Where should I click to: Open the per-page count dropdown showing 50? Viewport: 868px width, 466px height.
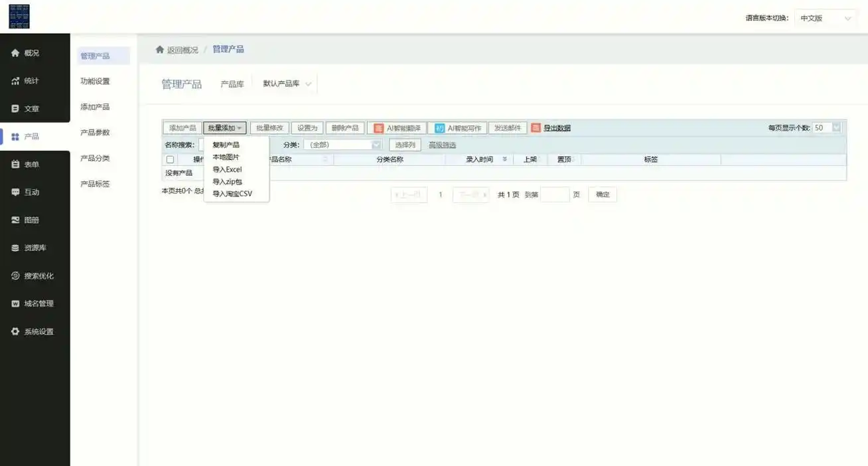pos(823,126)
